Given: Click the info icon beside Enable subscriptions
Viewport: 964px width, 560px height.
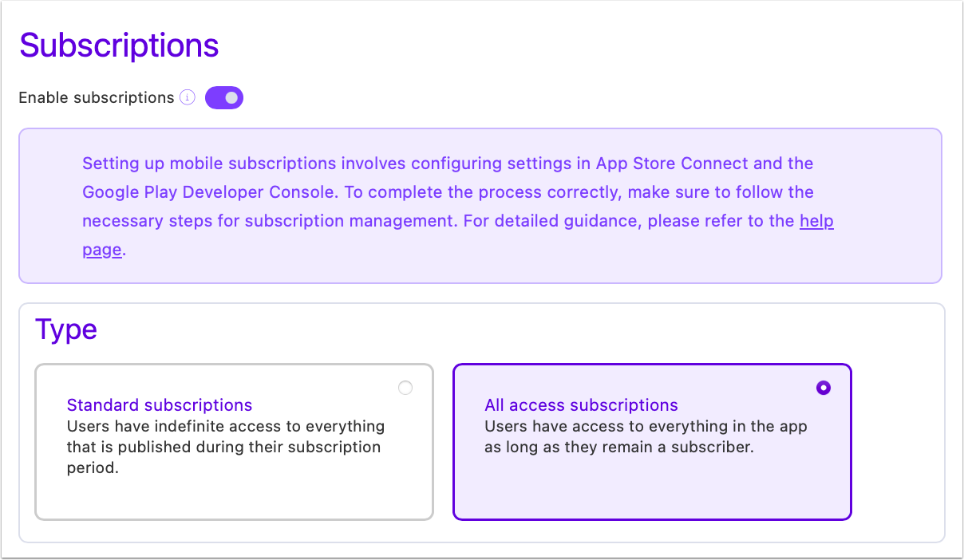Looking at the screenshot, I should [188, 97].
